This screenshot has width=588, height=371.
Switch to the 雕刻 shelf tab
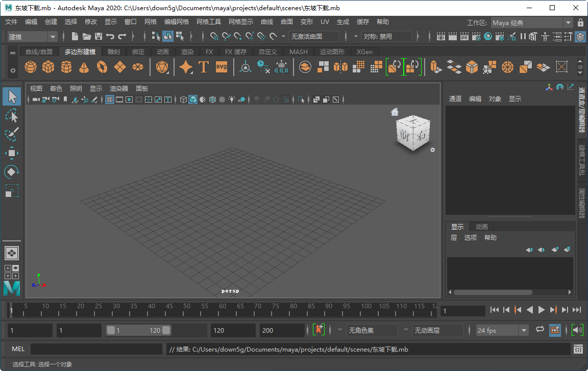113,52
